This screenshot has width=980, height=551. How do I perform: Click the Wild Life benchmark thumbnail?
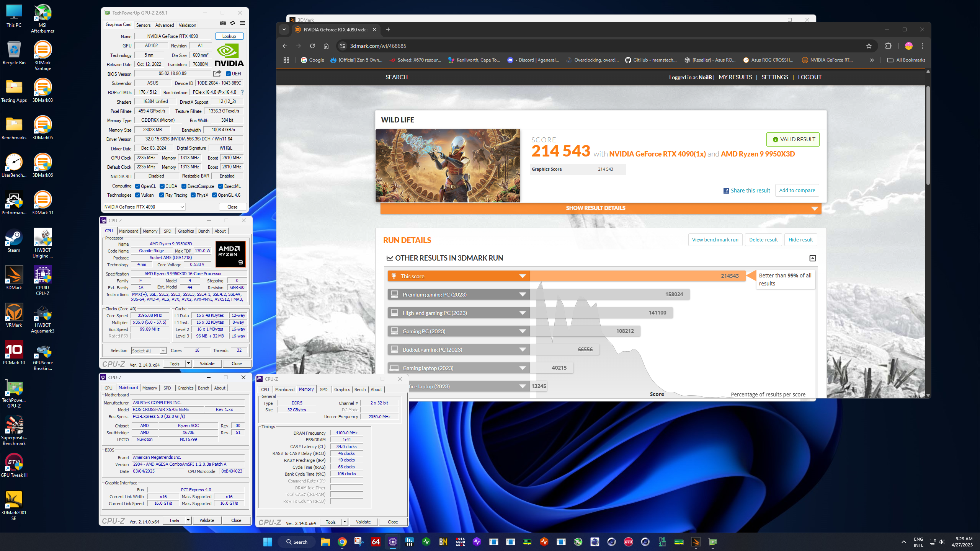448,166
